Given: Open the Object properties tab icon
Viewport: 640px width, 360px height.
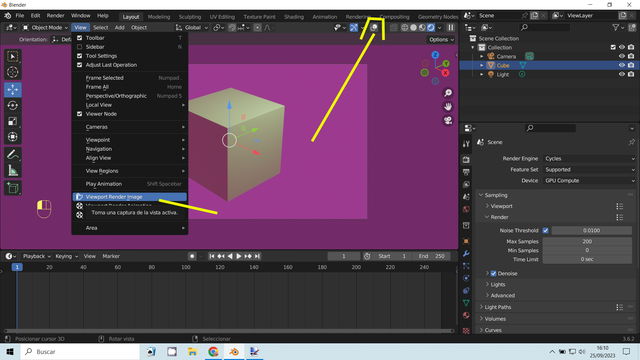Looking at the screenshot, I should [x=466, y=241].
